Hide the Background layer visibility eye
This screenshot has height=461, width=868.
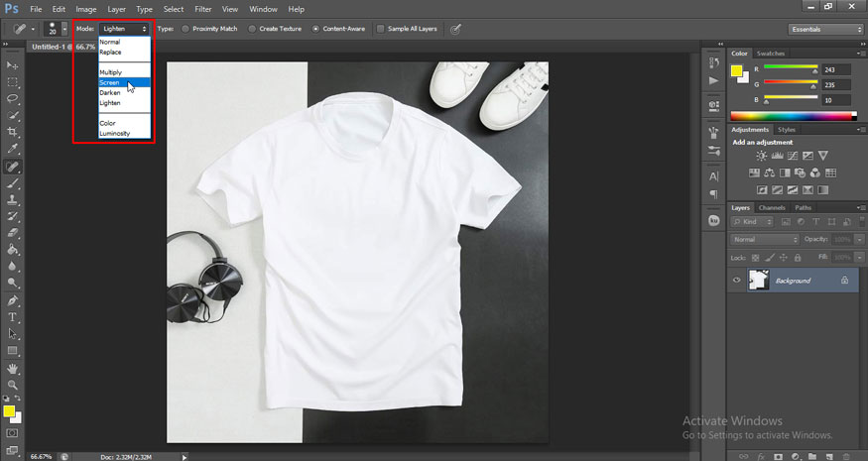(x=736, y=281)
